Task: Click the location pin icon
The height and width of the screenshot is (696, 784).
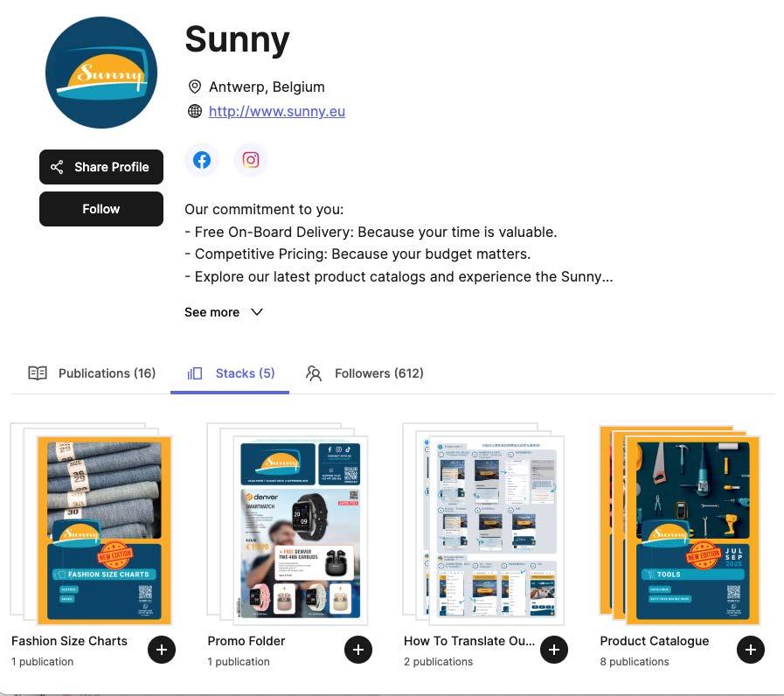Action: click(195, 87)
